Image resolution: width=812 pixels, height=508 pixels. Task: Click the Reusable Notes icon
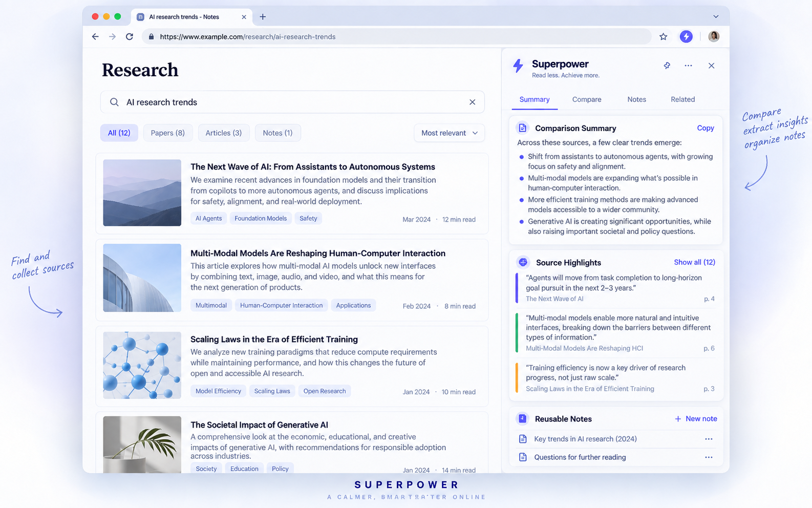click(x=522, y=418)
